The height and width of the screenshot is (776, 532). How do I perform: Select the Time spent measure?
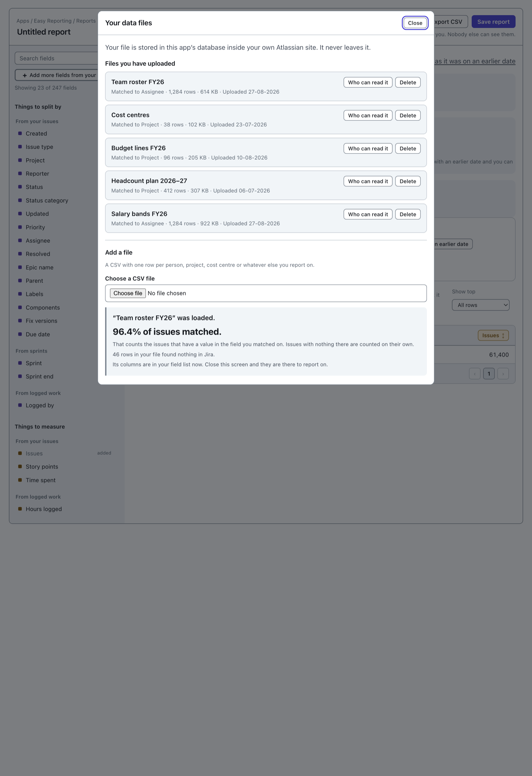[x=40, y=480]
